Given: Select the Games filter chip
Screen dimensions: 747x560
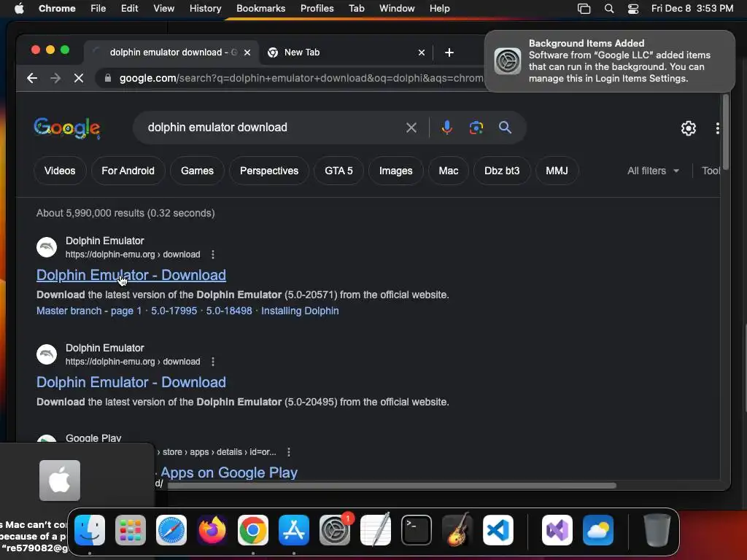Looking at the screenshot, I should point(197,171).
